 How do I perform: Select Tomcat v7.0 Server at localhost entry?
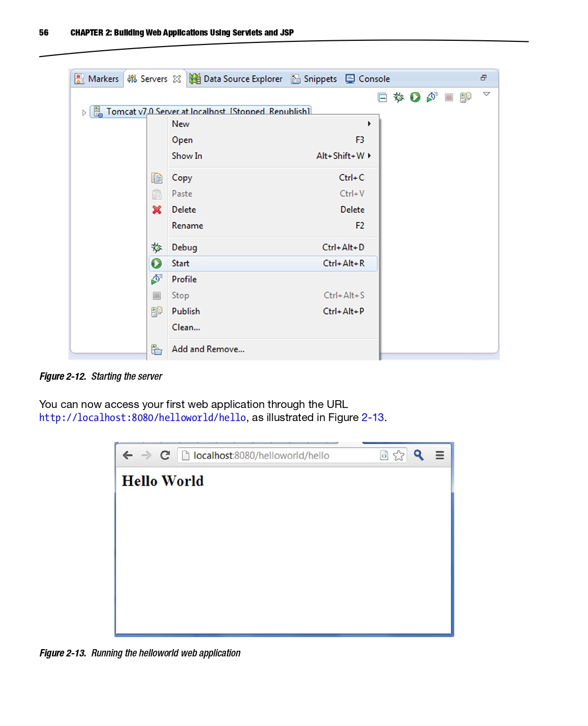201,111
